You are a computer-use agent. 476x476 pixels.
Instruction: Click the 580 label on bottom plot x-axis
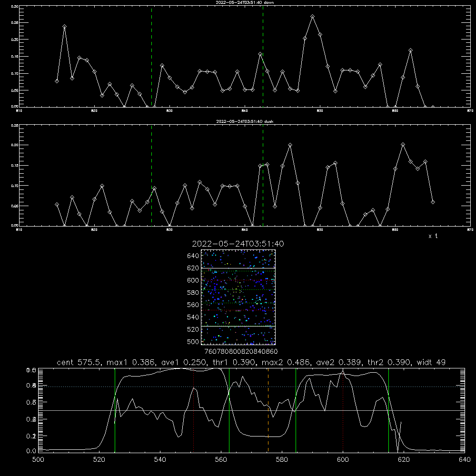click(x=282, y=460)
